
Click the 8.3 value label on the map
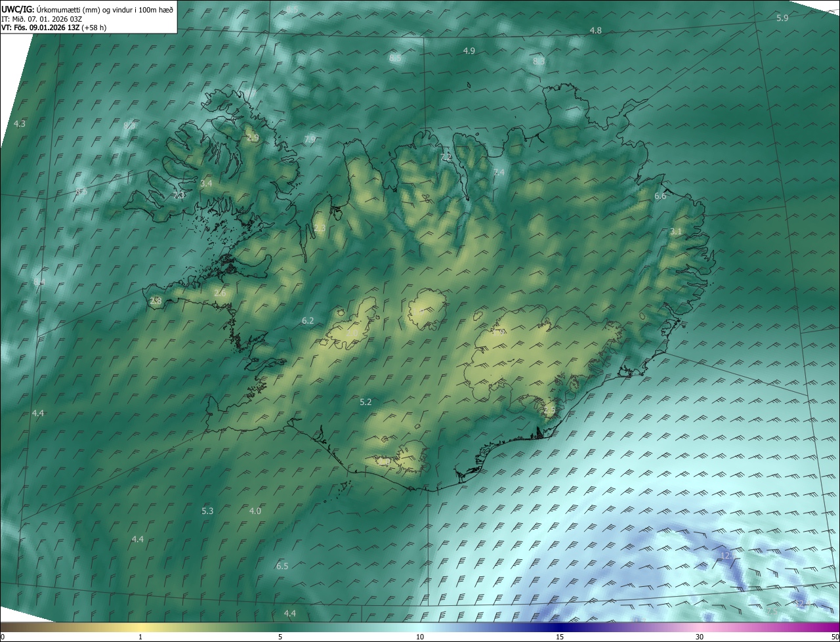point(539,60)
